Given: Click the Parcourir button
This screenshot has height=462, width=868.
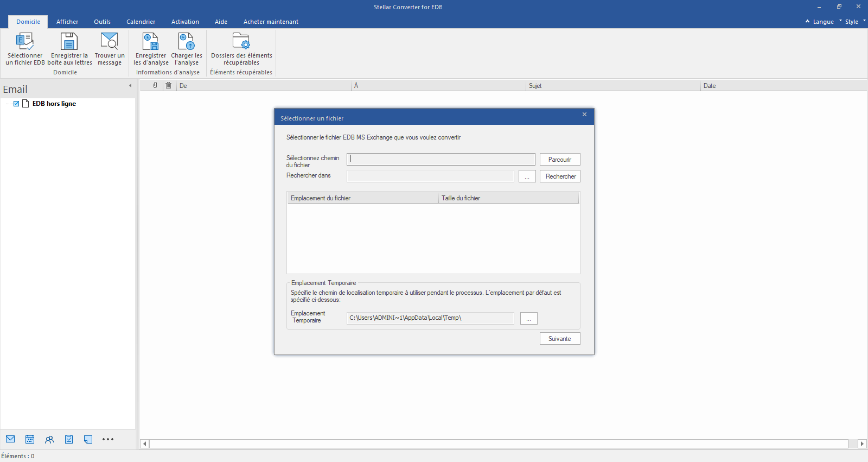Looking at the screenshot, I should coord(560,160).
